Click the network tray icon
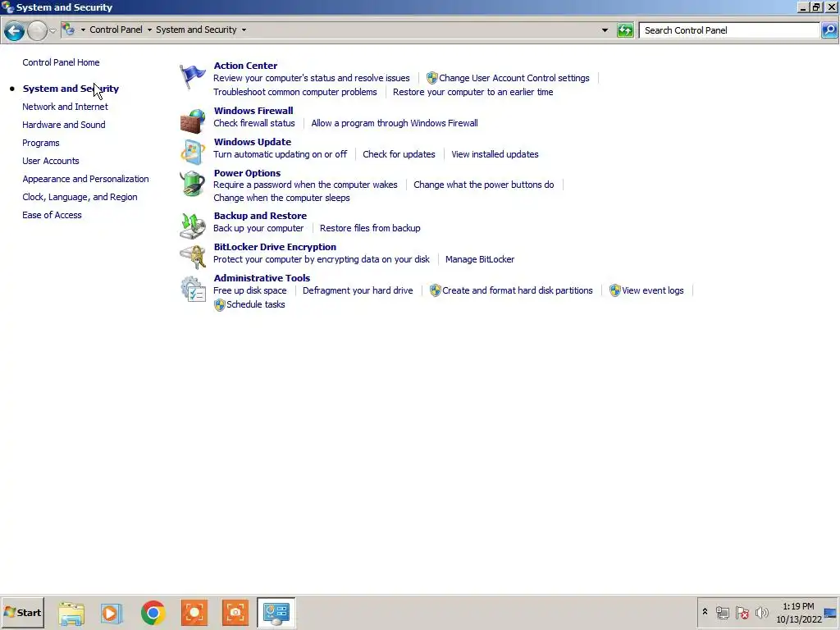The width and height of the screenshot is (840, 630). (x=722, y=612)
